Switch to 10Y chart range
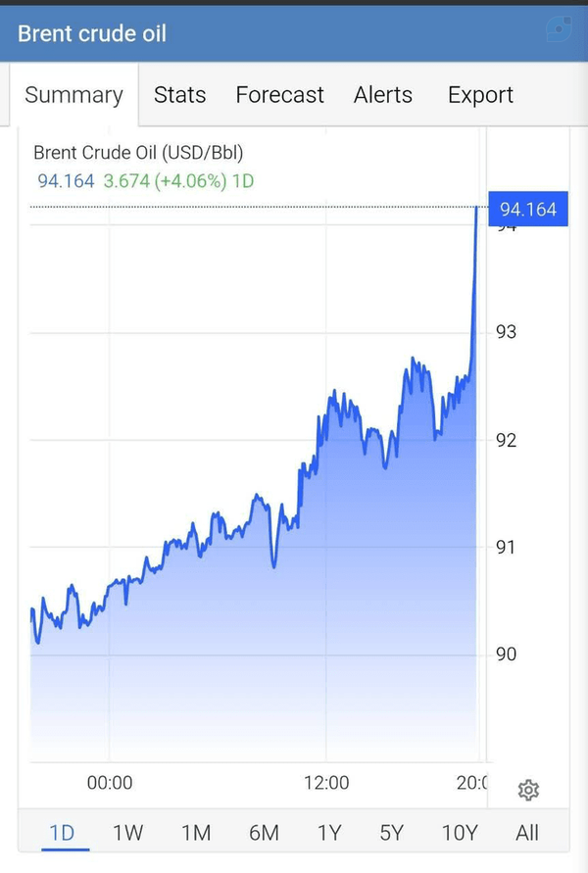The height and width of the screenshot is (873, 588). coord(460,833)
